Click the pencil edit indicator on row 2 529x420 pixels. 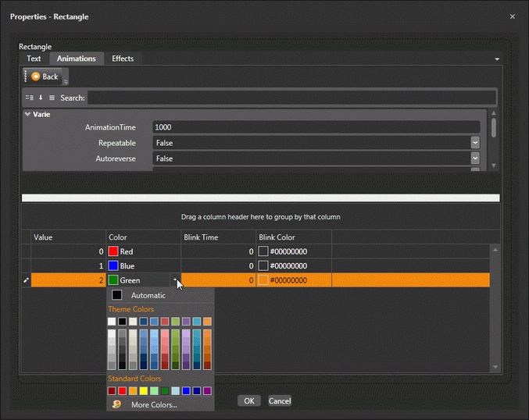[x=26, y=280]
